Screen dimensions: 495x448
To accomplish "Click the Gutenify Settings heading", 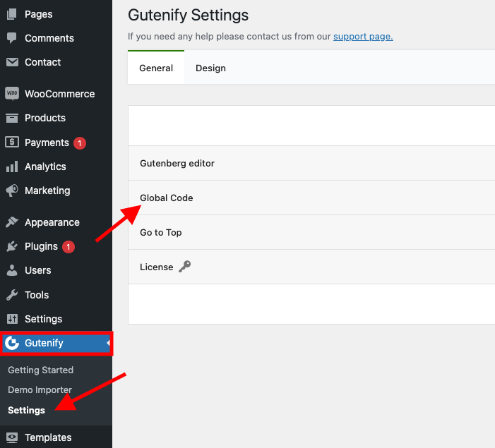I will (188, 15).
